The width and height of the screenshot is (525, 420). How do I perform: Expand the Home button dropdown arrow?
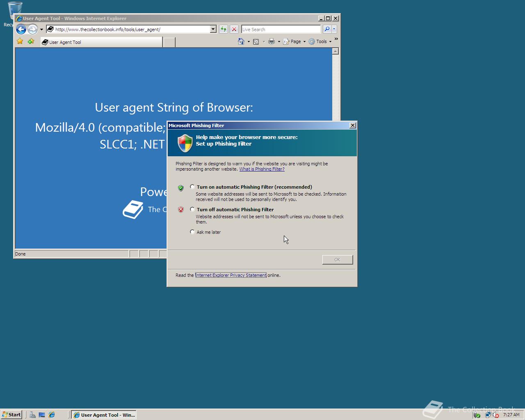[x=249, y=41]
